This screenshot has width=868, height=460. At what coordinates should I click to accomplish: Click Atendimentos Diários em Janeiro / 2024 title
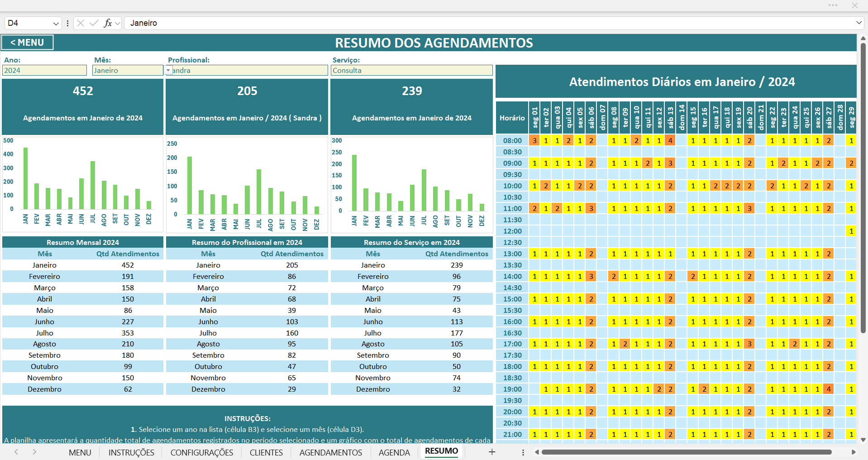682,82
